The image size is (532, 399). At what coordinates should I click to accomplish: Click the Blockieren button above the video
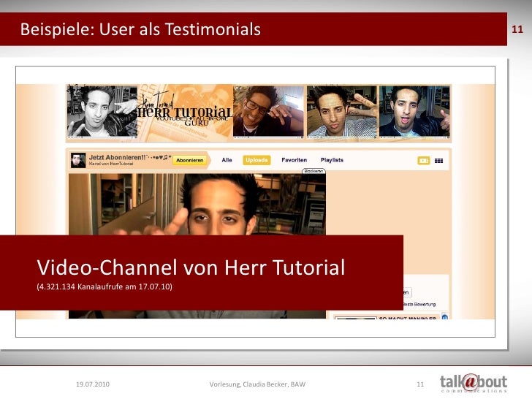(313, 171)
